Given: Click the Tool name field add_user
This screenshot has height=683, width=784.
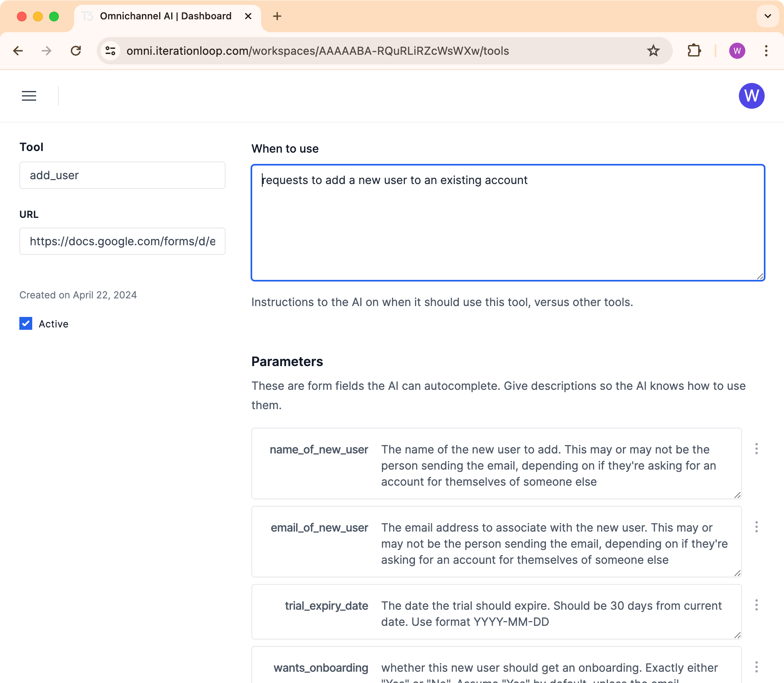Looking at the screenshot, I should (122, 175).
